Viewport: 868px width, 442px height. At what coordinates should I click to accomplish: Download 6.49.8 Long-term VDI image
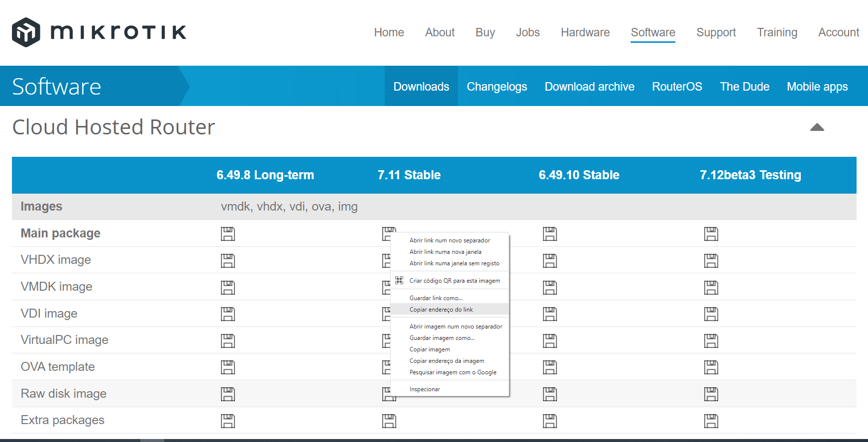pyautogui.click(x=228, y=314)
